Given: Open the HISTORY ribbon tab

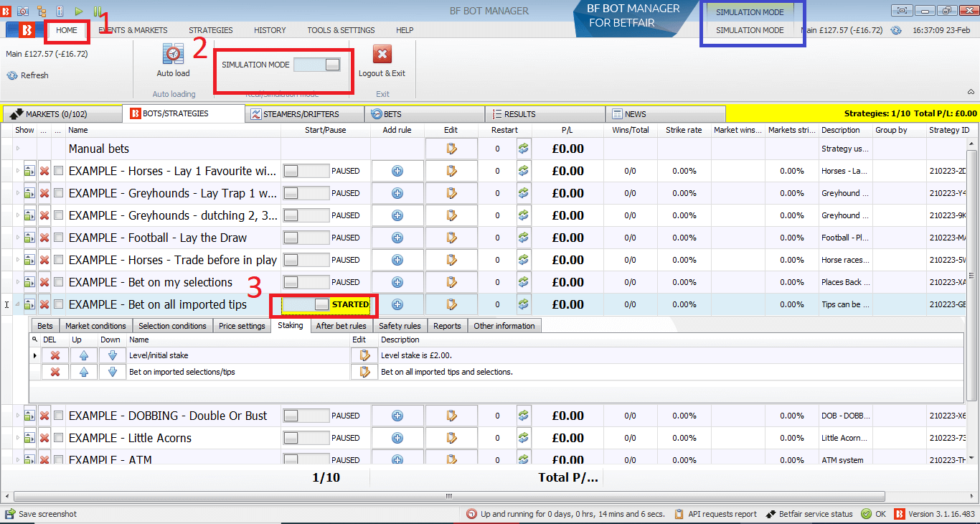Looking at the screenshot, I should click(x=270, y=30).
